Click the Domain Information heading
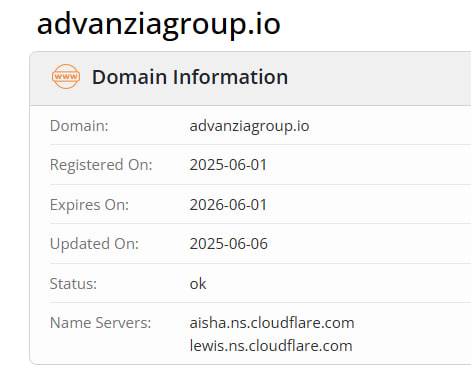The height and width of the screenshot is (373, 471). click(x=190, y=77)
